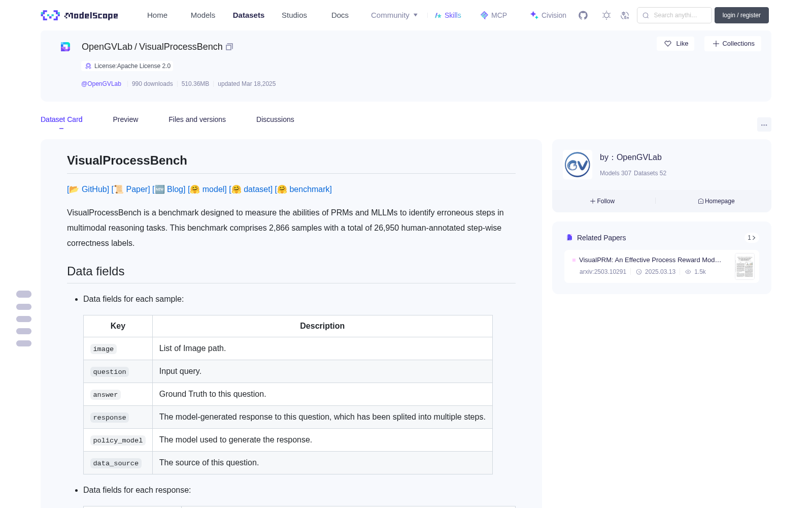Add to Collections
The width and height of the screenshot is (812, 508).
click(733, 44)
